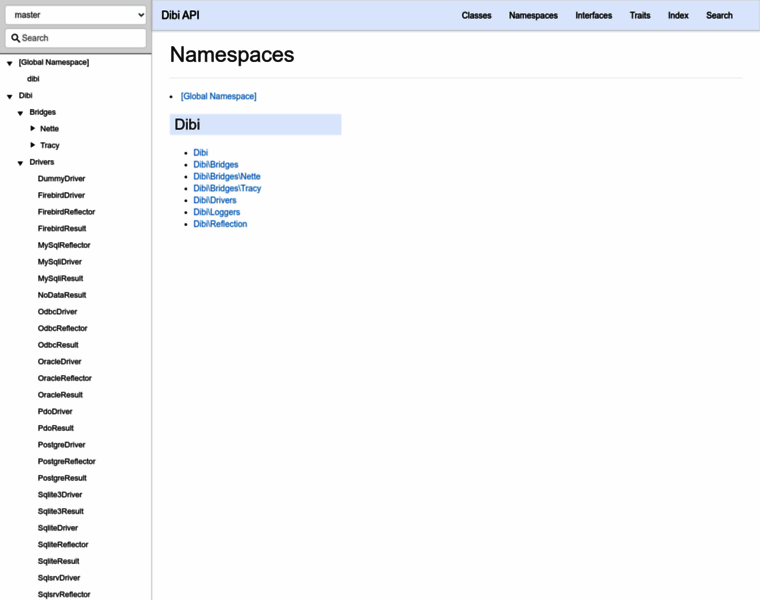Collapse the Drivers tree node arrow
Image resolution: width=760 pixels, height=600 pixels.
(x=20, y=163)
